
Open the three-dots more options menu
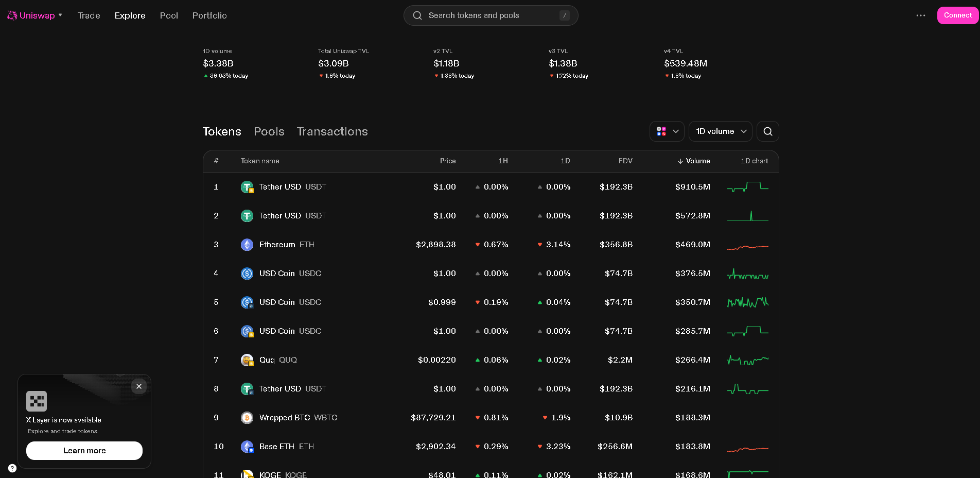click(x=921, y=15)
